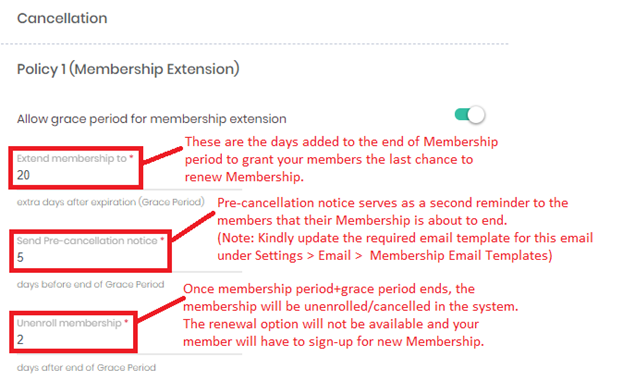
Task: Disable the grace period for membership extension toggle
Action: click(470, 115)
